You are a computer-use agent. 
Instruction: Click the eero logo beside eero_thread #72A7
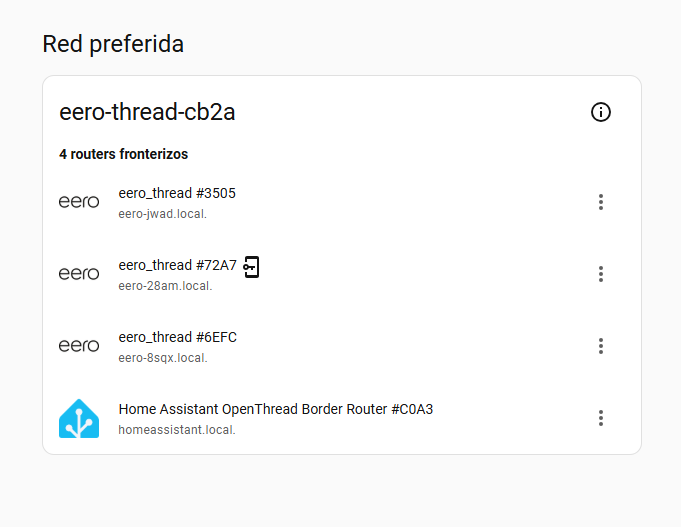[x=79, y=274]
